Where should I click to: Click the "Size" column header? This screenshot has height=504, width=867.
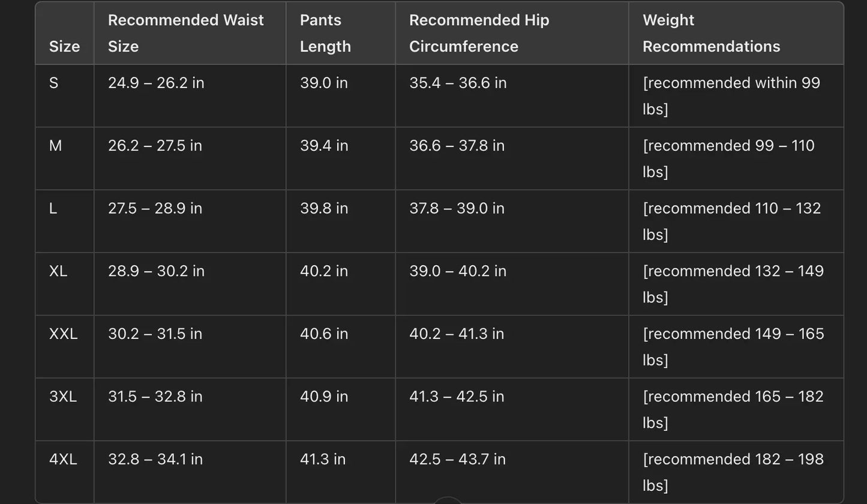(x=64, y=46)
